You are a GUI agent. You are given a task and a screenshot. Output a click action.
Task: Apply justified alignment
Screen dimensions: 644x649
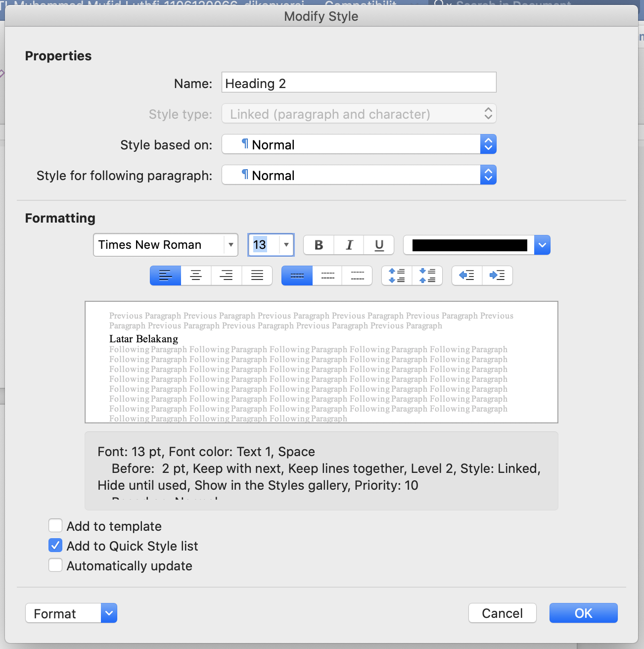coord(257,276)
